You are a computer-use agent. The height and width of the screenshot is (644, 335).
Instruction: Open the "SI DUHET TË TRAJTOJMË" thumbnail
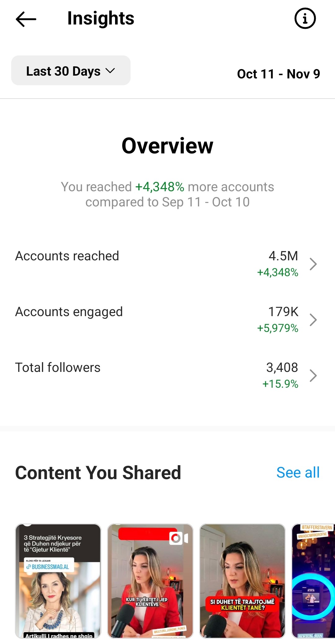pyautogui.click(x=242, y=581)
